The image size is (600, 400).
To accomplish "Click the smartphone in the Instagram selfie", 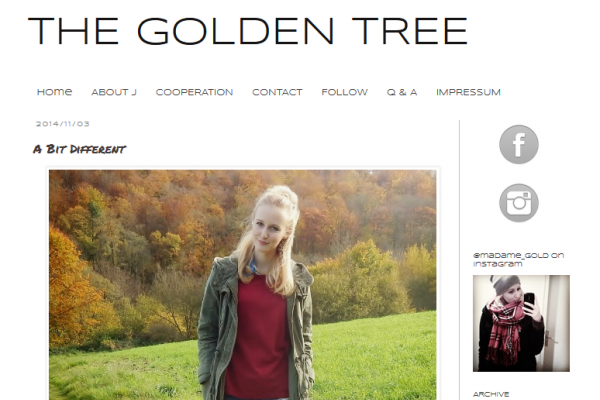I will click(529, 299).
